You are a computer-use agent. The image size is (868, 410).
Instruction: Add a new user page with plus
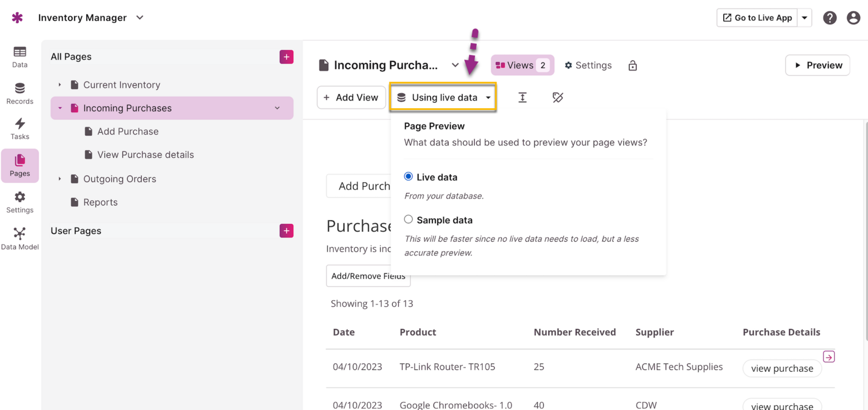click(286, 231)
